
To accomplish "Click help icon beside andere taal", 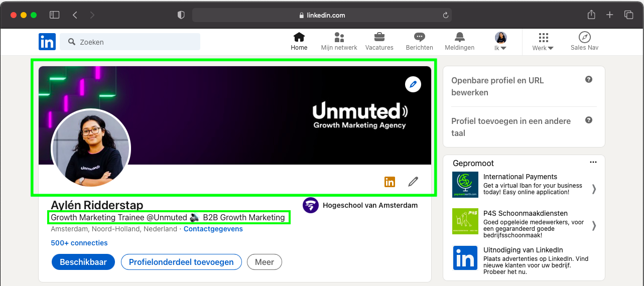I will coord(589,120).
